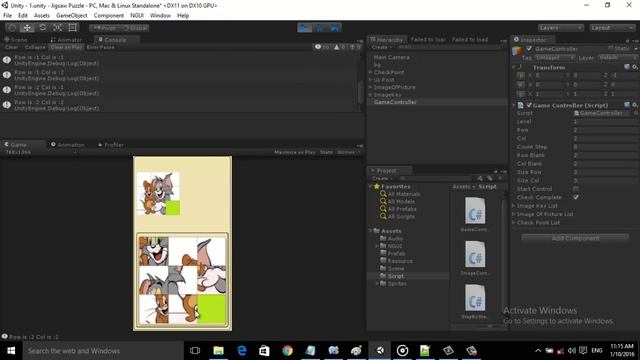Select the ImageController C# script asset
640x360 pixels.
click(475, 258)
